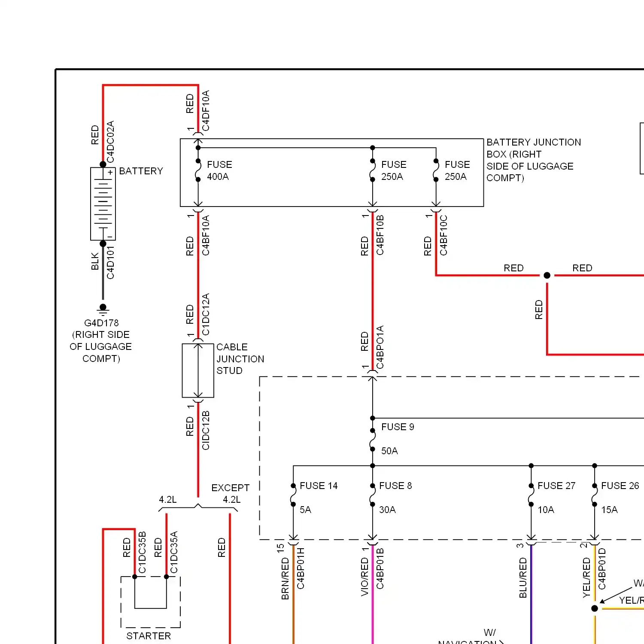Screen dimensions: 644x644
Task: Click the FUSE 14 fuse symbol
Action: tap(293, 495)
